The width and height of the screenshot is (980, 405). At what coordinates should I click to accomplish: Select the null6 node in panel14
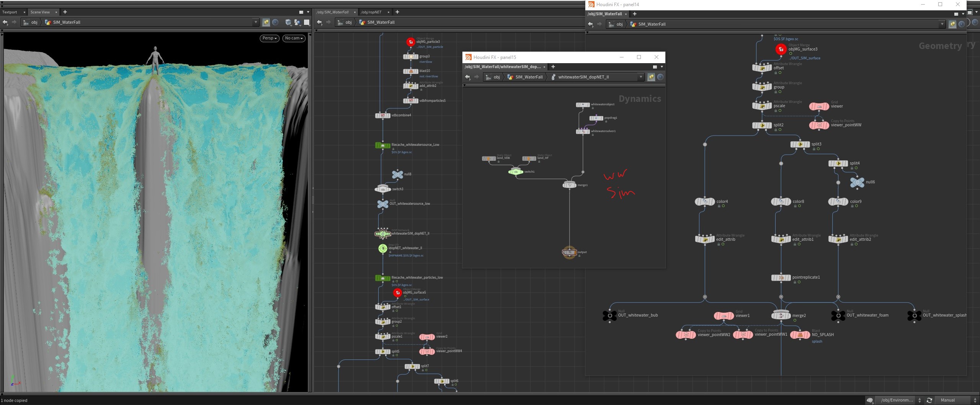pyautogui.click(x=857, y=182)
